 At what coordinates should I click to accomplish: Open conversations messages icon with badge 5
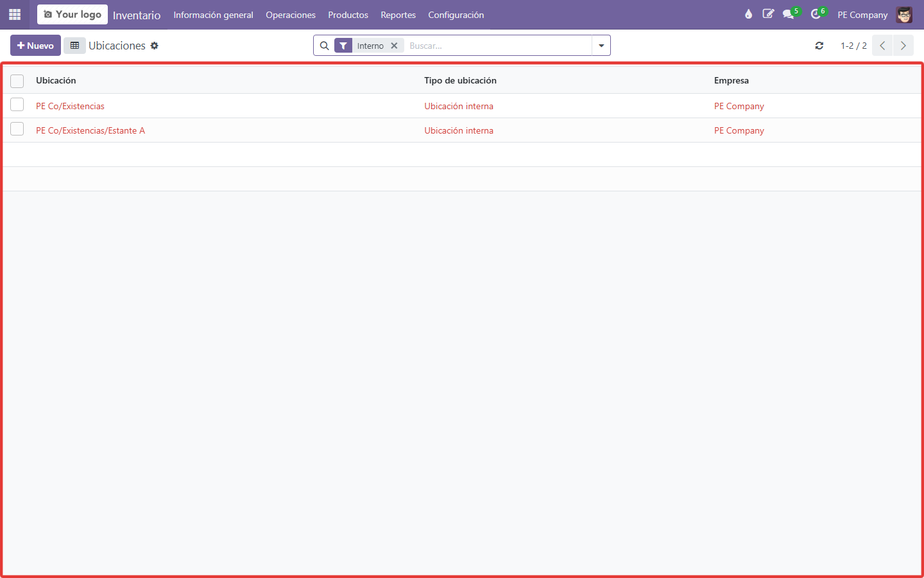(791, 14)
